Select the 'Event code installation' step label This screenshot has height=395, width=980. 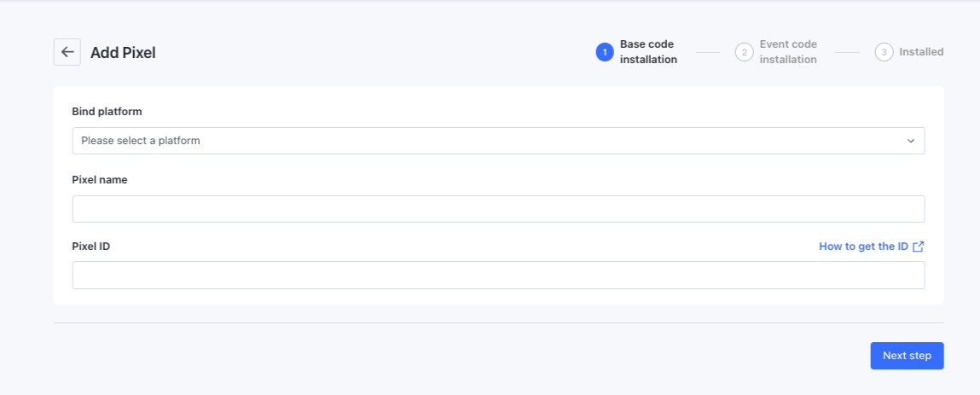pos(788,52)
